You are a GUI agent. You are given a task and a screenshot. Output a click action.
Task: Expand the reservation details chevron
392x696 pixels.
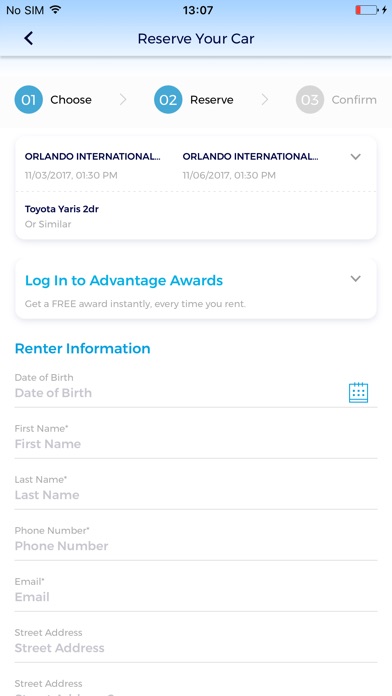[x=356, y=157]
